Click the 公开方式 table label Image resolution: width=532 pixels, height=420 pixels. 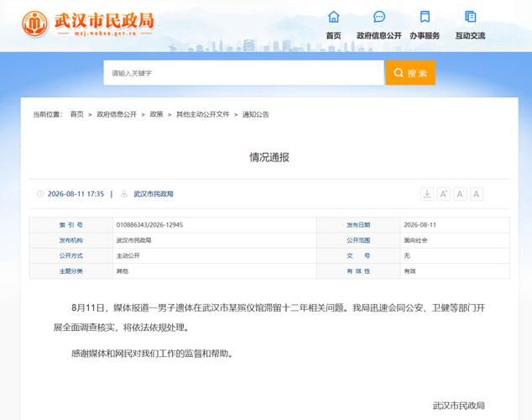pyautogui.click(x=71, y=255)
